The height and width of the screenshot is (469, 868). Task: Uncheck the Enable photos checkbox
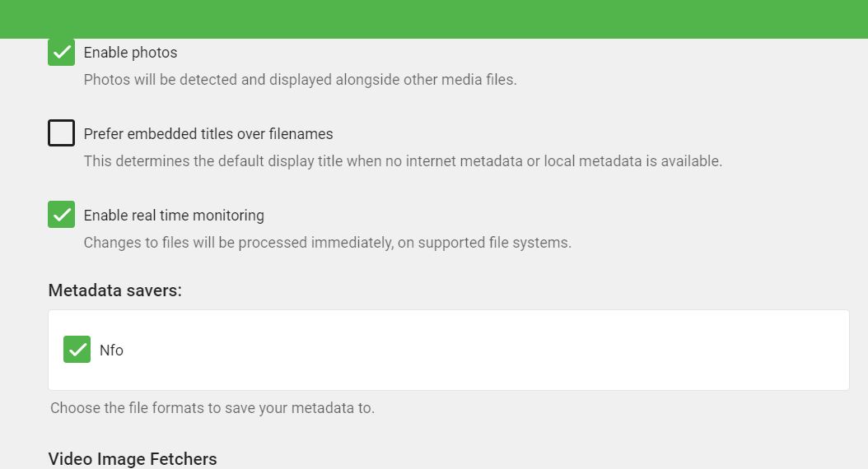click(62, 53)
